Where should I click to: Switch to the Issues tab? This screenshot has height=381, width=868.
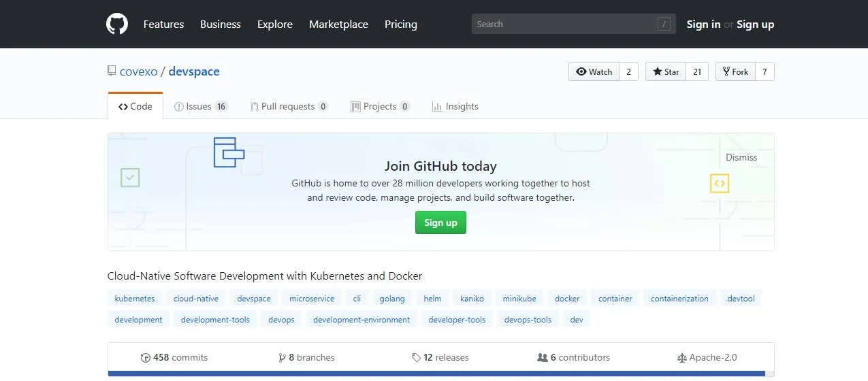(x=201, y=106)
